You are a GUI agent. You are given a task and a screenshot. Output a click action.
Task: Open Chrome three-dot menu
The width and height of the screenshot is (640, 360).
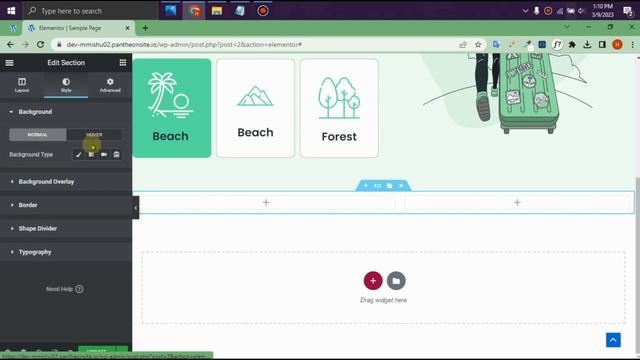(x=633, y=44)
